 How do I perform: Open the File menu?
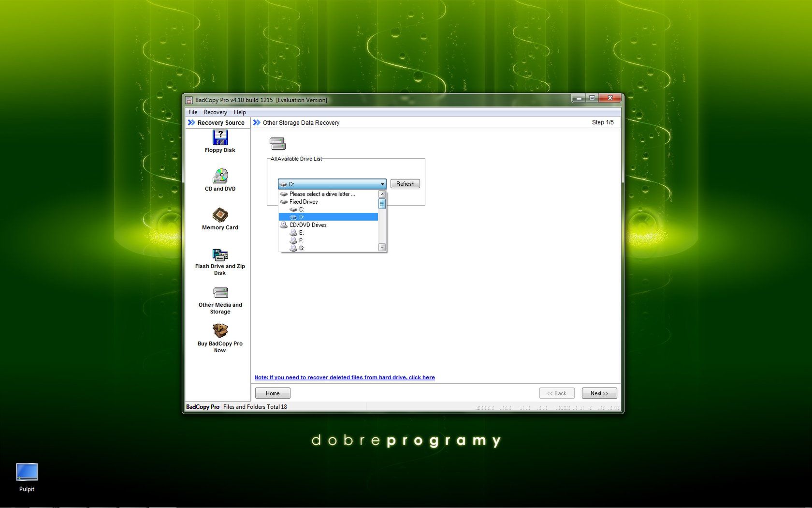193,112
